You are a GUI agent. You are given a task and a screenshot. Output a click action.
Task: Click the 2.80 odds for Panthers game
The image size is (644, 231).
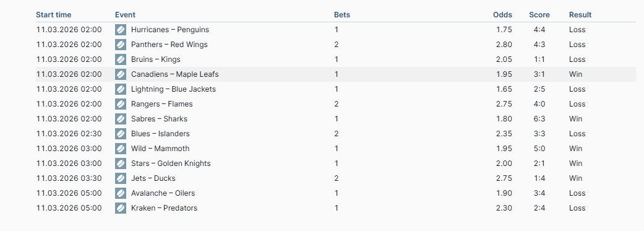pyautogui.click(x=504, y=45)
